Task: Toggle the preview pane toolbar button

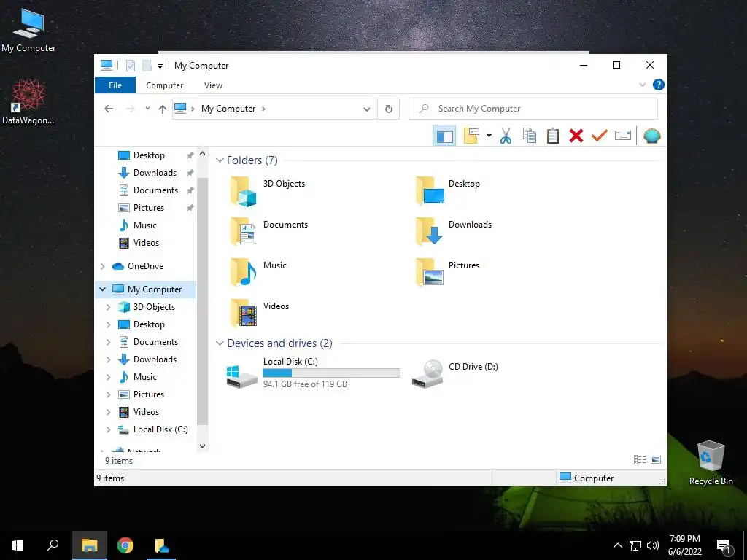Action: click(x=444, y=136)
